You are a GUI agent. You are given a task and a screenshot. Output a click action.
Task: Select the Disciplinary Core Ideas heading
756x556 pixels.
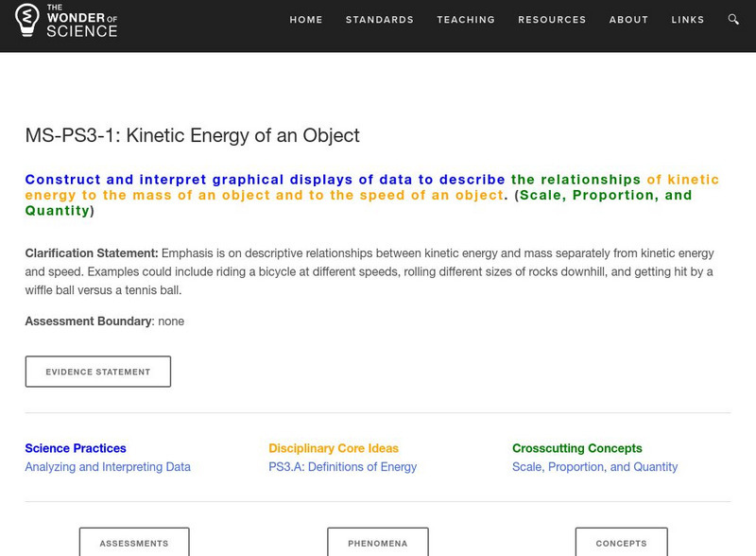pos(334,448)
